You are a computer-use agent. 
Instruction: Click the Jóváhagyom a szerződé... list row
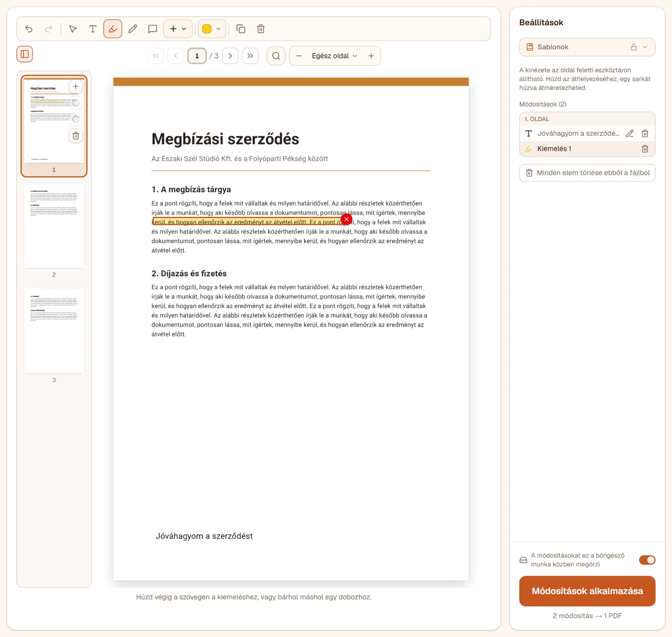587,133
